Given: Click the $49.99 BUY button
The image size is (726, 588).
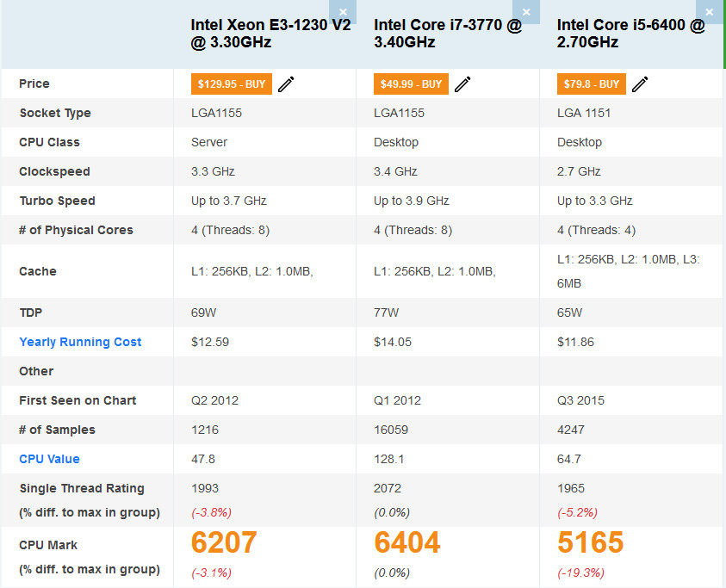Looking at the screenshot, I should click(x=411, y=84).
